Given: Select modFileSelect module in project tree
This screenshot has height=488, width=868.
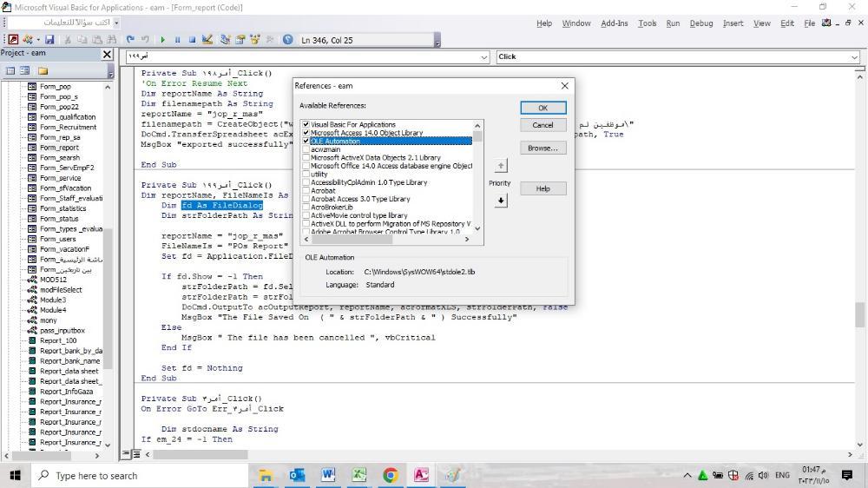Looking at the screenshot, I should pos(61,290).
